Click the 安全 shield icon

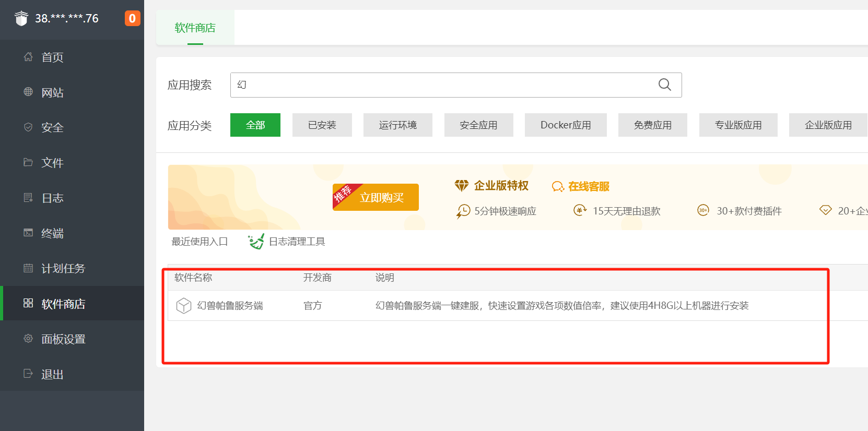click(28, 127)
